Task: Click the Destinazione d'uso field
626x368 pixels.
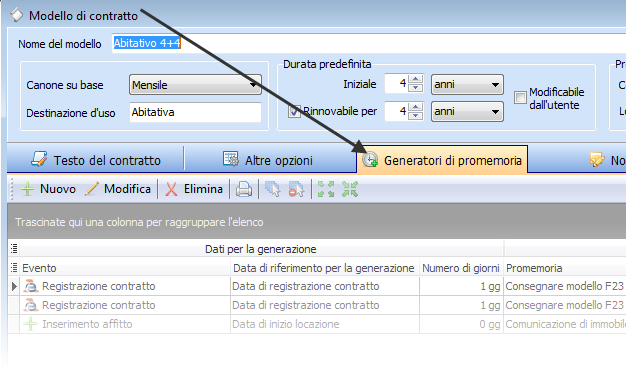Action: [x=195, y=112]
